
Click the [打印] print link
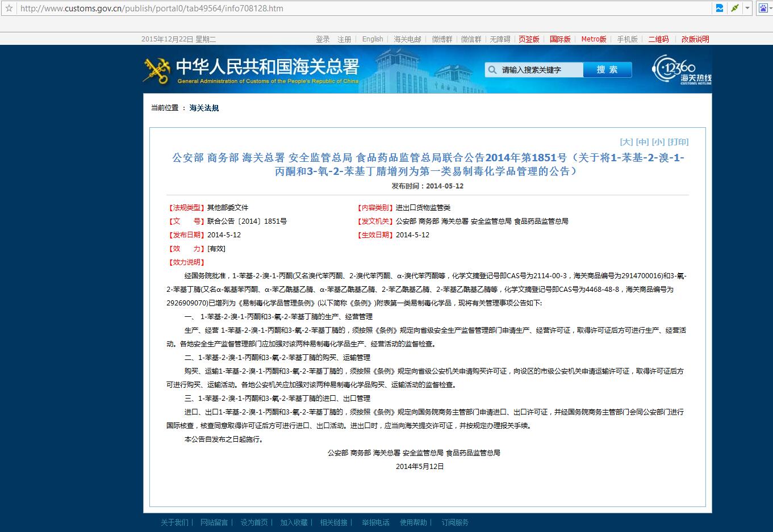pyautogui.click(x=678, y=142)
